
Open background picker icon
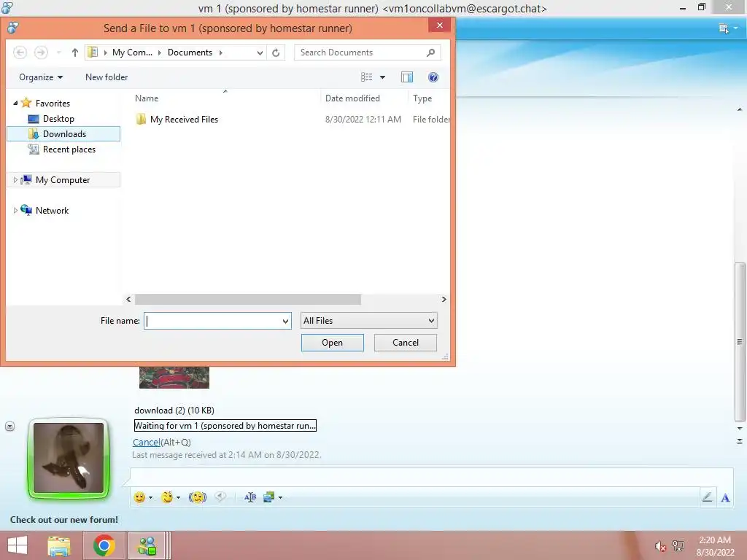(269, 497)
